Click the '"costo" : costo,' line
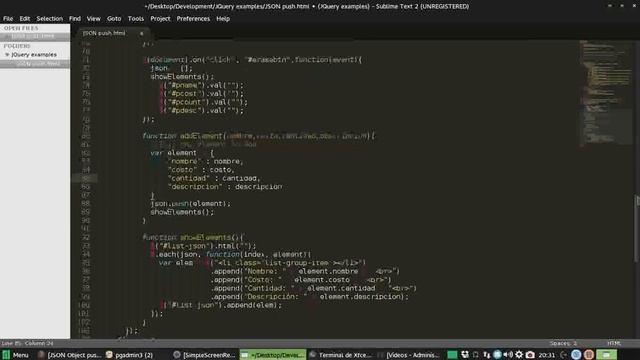Image resolution: width=640 pixels, height=360 pixels. coord(201,170)
